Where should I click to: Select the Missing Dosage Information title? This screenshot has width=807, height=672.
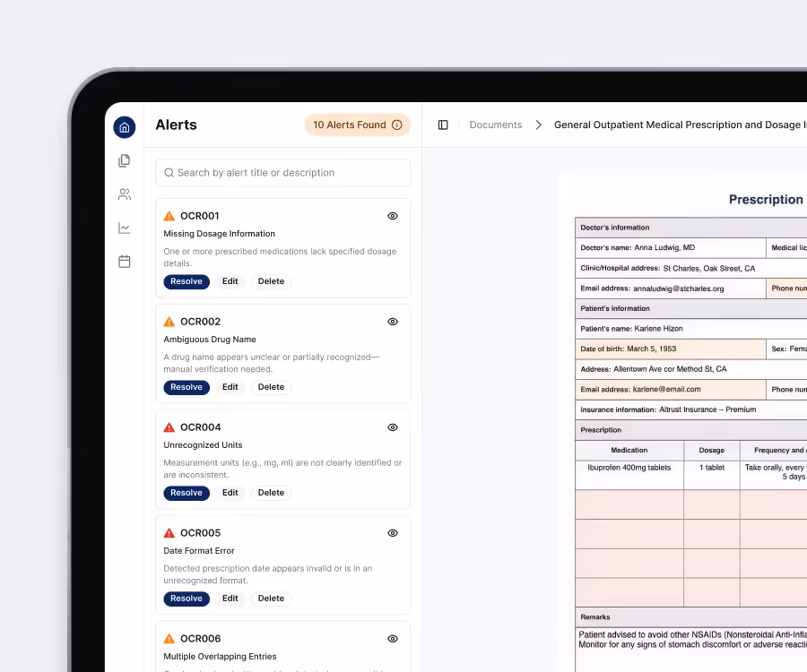(220, 234)
